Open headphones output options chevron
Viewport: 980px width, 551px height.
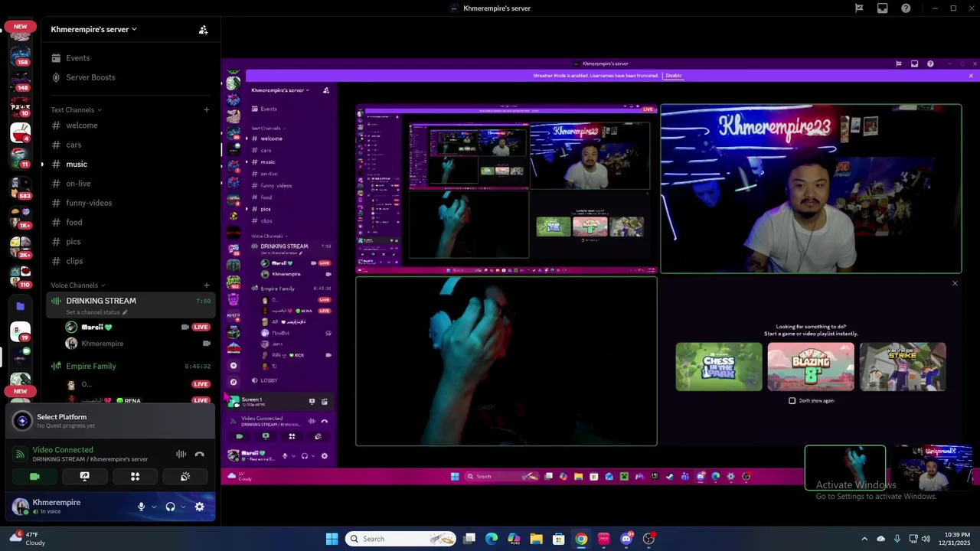click(183, 507)
